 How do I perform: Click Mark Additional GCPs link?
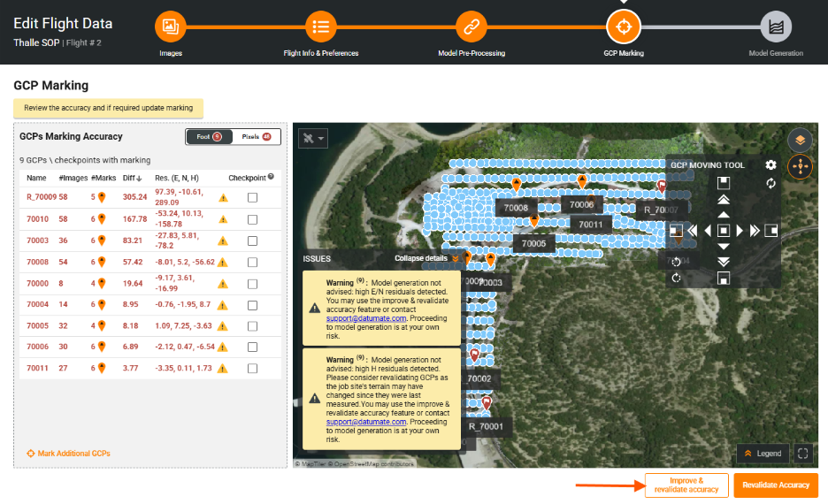pos(69,454)
